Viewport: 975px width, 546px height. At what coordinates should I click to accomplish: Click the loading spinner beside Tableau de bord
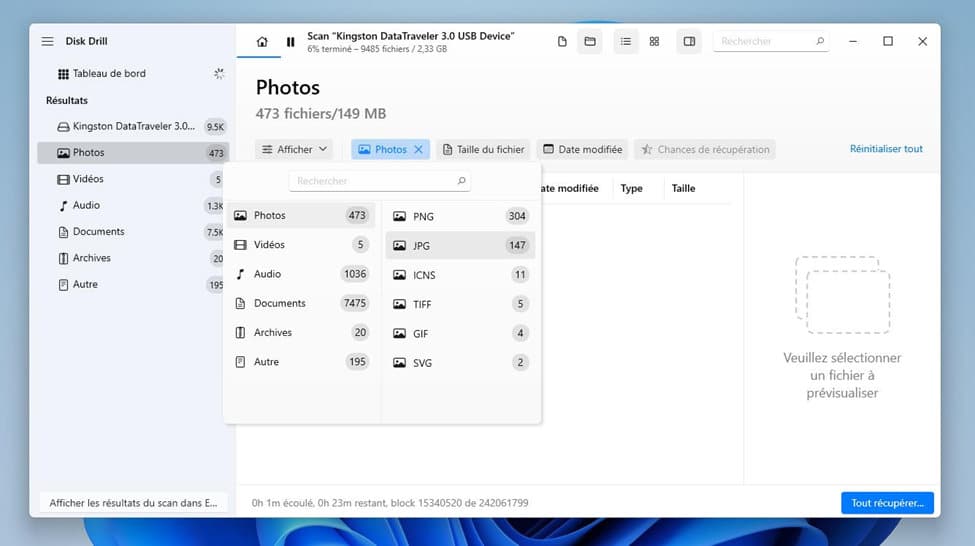(x=219, y=73)
